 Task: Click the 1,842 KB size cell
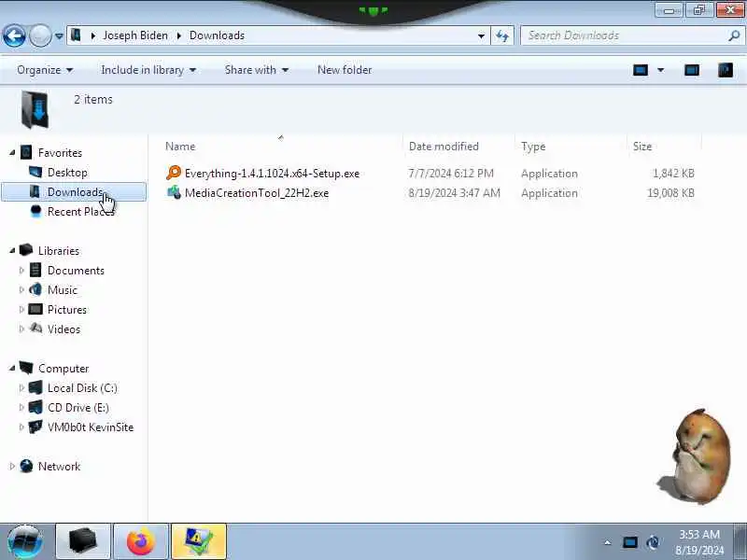pos(673,174)
